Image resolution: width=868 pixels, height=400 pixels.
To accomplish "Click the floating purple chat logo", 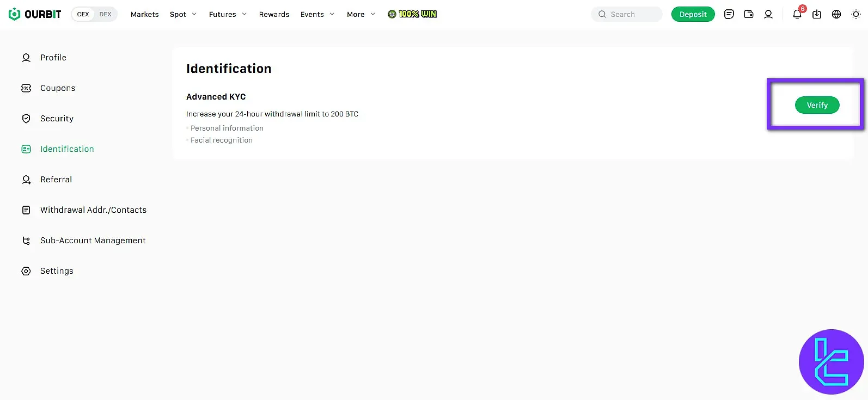I will click(831, 361).
